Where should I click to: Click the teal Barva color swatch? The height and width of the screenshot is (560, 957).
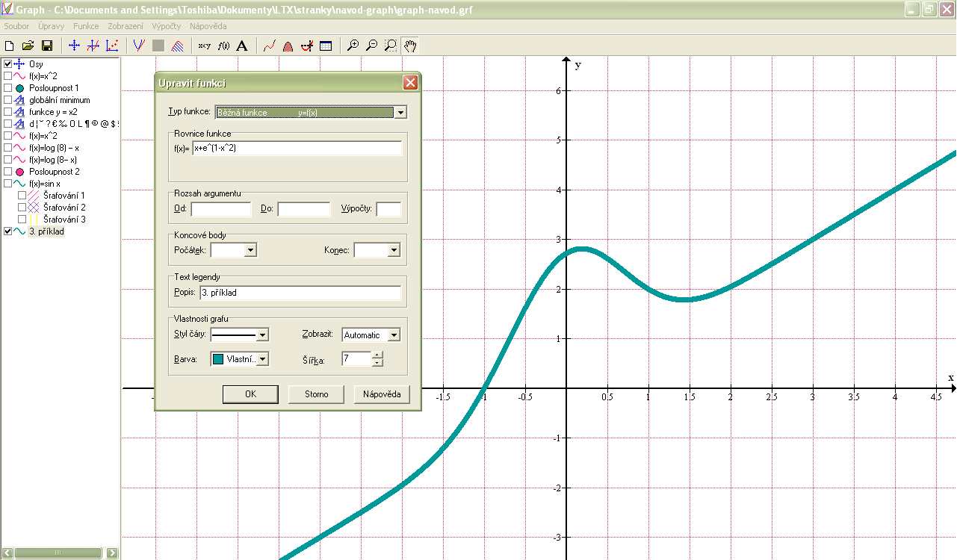pyautogui.click(x=218, y=359)
